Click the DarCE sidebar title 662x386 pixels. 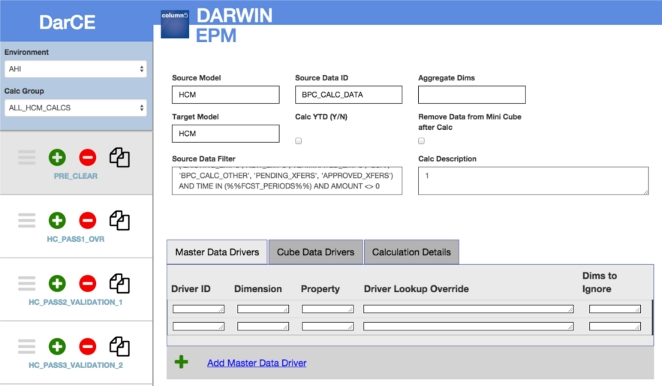(x=68, y=22)
